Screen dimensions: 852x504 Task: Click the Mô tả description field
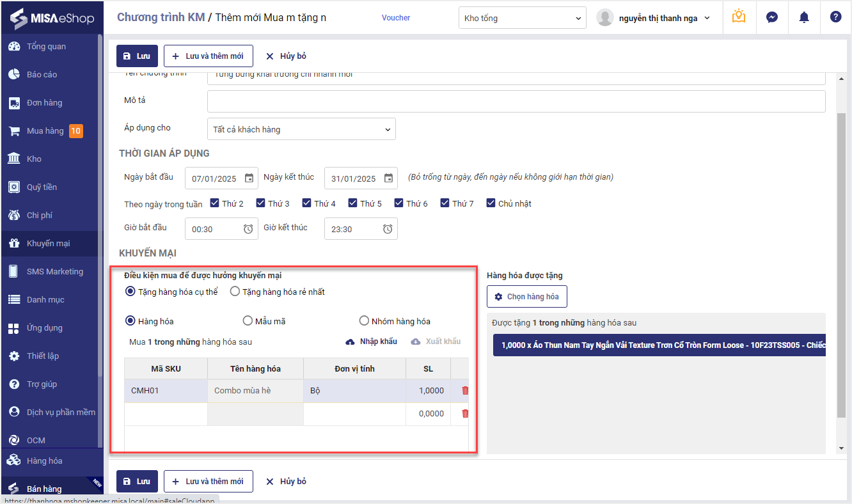[516, 101]
